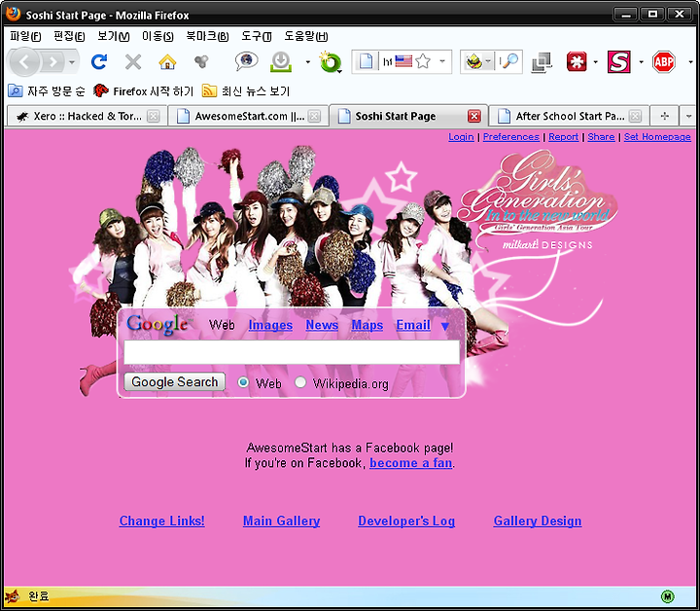Click the Set Homepage link
The width and height of the screenshot is (700, 611).
click(657, 137)
